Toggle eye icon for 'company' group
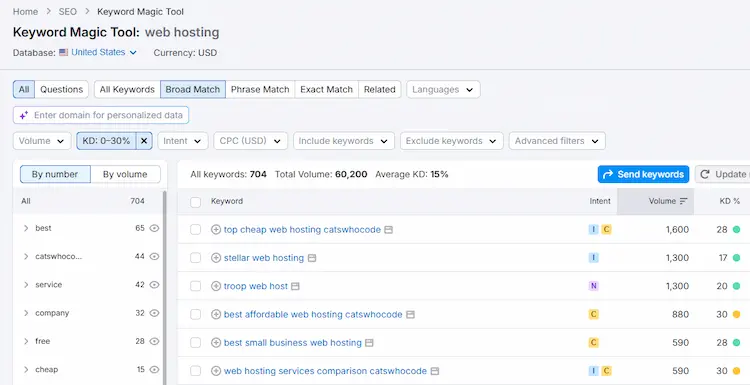This screenshot has height=385, width=750. (154, 313)
